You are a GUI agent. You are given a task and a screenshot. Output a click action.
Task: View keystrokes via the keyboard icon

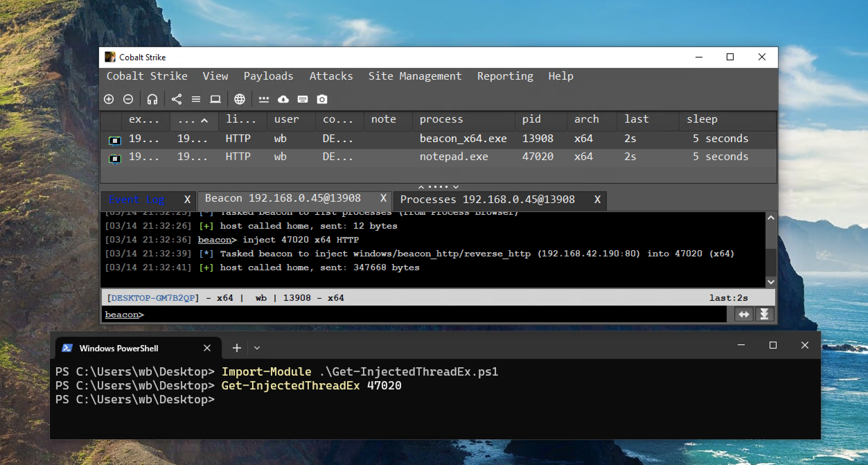coord(303,99)
